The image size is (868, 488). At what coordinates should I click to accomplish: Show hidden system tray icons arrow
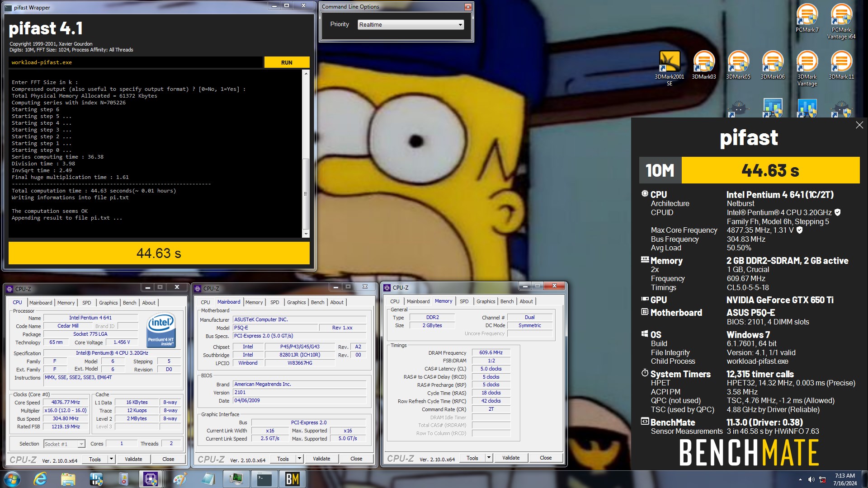pyautogui.click(x=800, y=479)
